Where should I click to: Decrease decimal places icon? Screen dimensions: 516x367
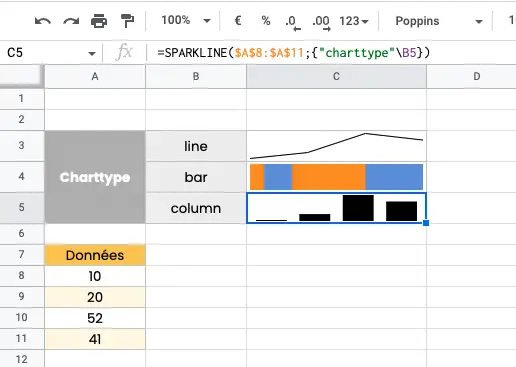[x=293, y=22]
